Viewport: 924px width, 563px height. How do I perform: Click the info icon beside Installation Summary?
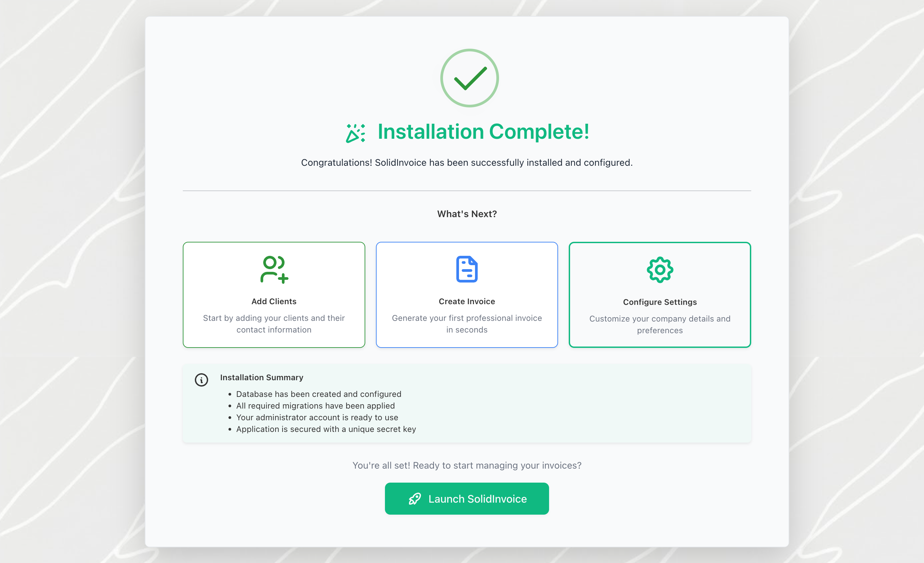201,380
